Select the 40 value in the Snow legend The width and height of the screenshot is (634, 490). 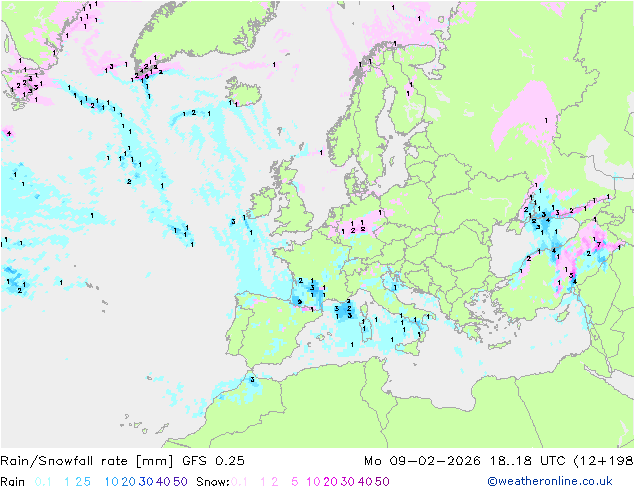(x=365, y=482)
